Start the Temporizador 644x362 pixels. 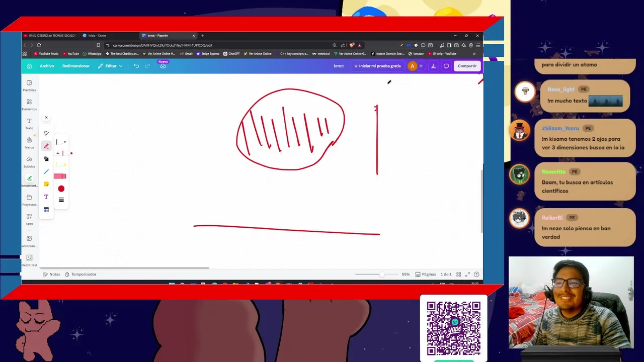[80, 275]
